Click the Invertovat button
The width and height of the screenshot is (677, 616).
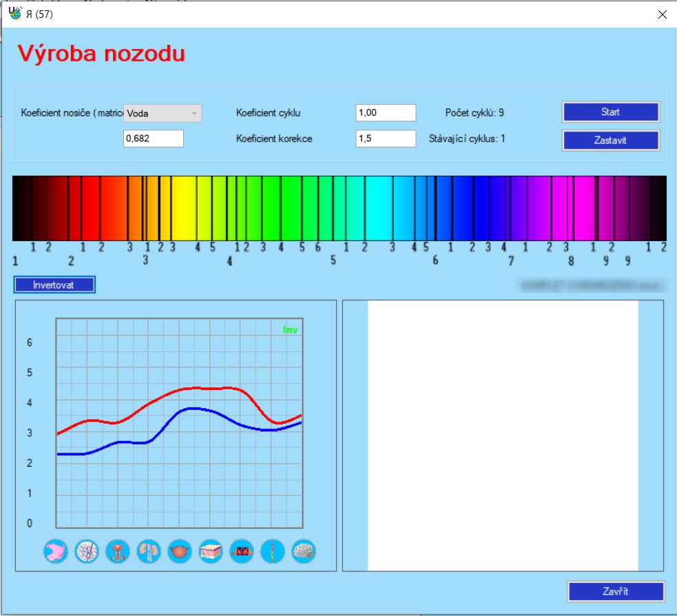(x=54, y=285)
